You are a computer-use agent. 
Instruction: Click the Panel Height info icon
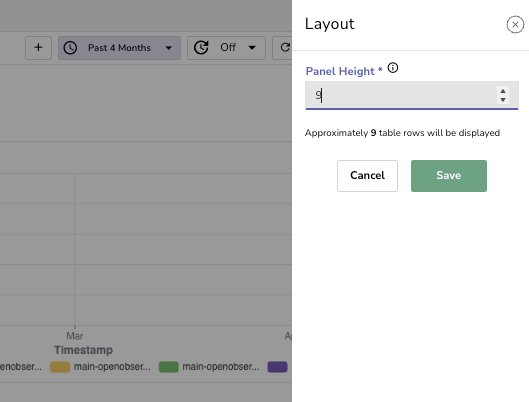pyautogui.click(x=393, y=68)
